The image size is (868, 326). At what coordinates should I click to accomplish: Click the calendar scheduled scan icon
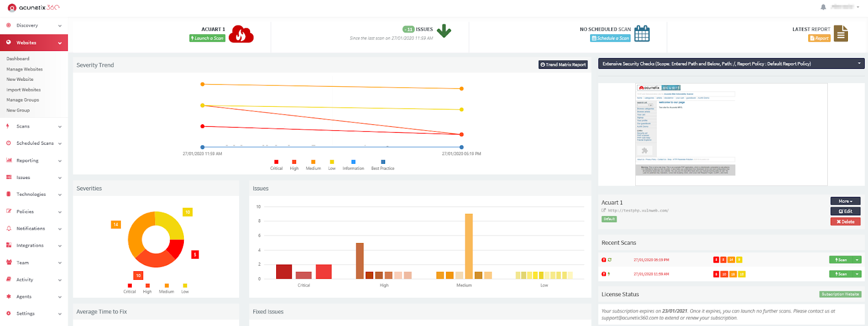pyautogui.click(x=642, y=34)
